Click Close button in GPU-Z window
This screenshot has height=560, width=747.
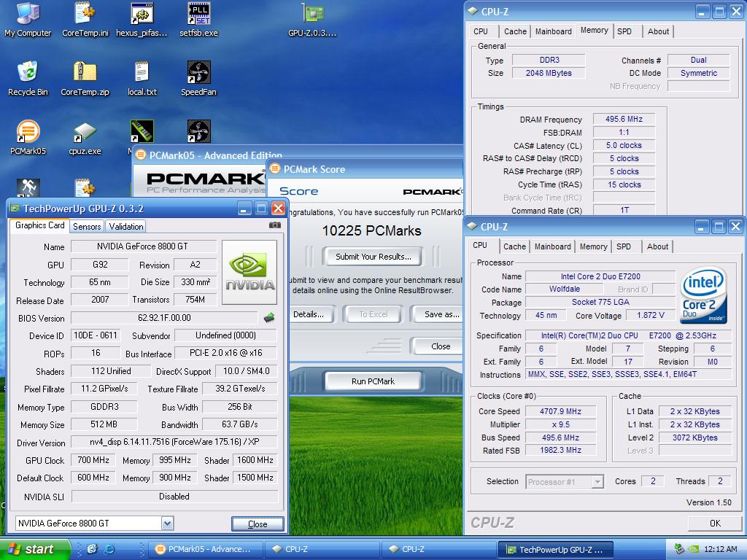coord(258,524)
